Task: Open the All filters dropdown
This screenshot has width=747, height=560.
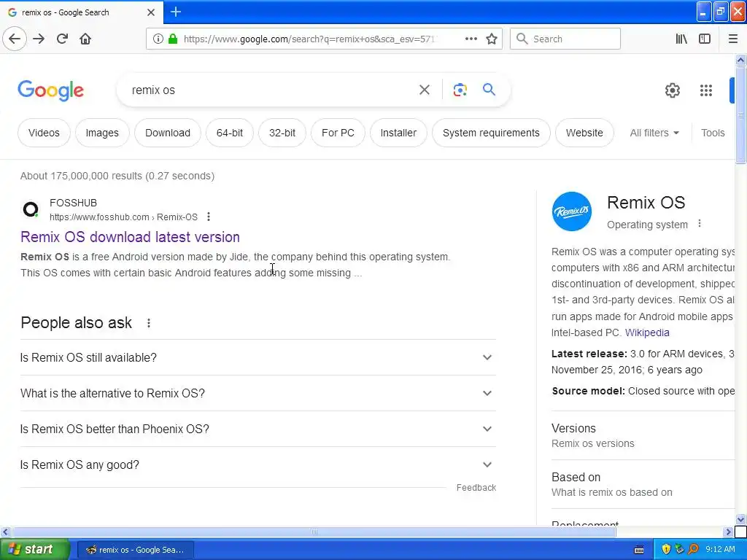Action: click(x=654, y=133)
